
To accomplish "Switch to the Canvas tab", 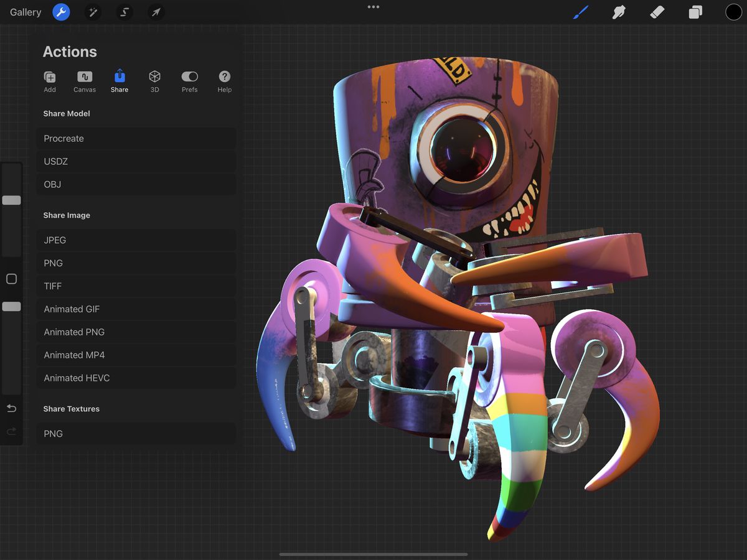I will pos(85,81).
